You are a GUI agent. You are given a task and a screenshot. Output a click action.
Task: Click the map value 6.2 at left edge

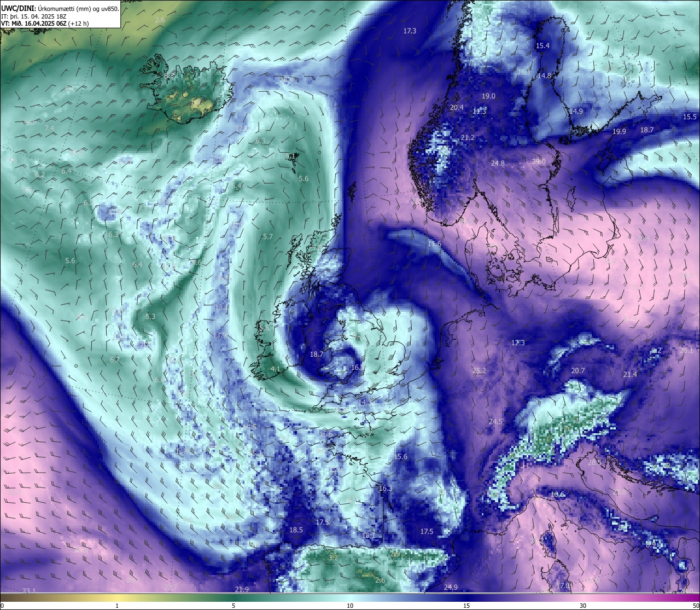click(40, 175)
